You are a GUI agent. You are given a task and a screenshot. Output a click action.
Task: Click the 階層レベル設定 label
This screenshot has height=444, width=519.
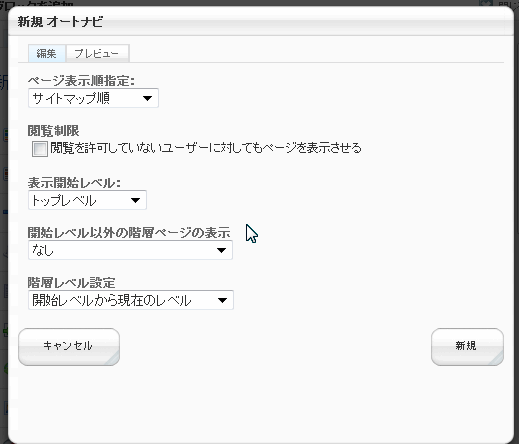(71, 283)
